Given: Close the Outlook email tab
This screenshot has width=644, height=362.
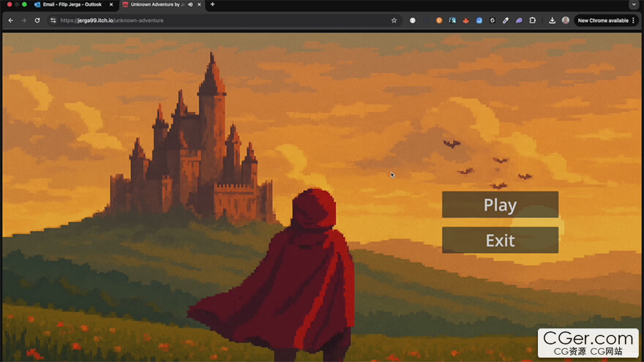Looking at the screenshot, I should click(111, 4).
